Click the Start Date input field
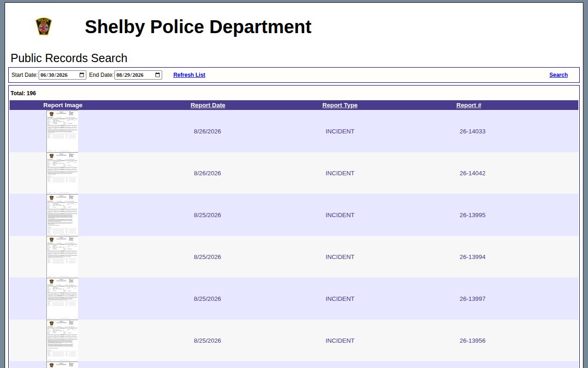The image size is (588, 368). tap(62, 75)
